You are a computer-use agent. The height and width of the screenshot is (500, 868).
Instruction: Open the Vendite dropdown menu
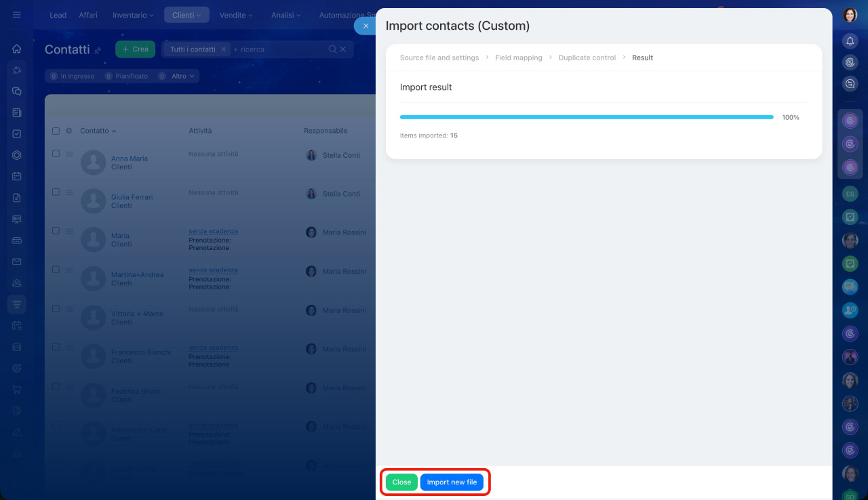236,15
